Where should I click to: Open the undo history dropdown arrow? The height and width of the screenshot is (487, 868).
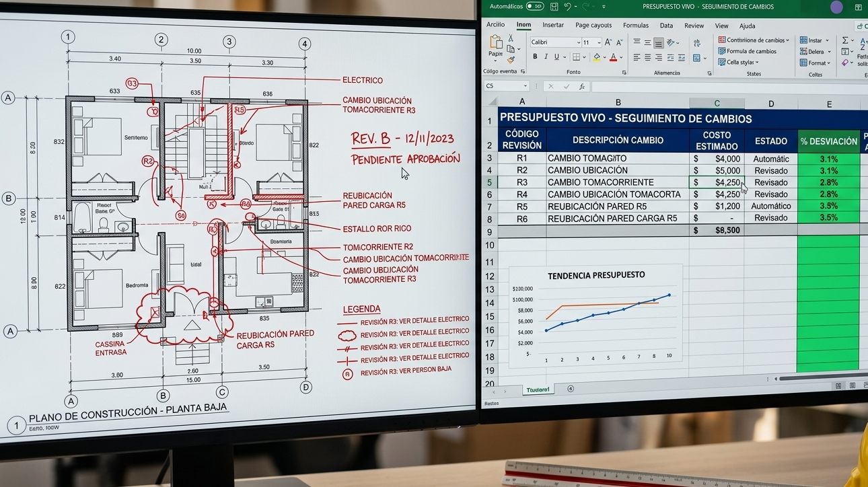(x=576, y=7)
